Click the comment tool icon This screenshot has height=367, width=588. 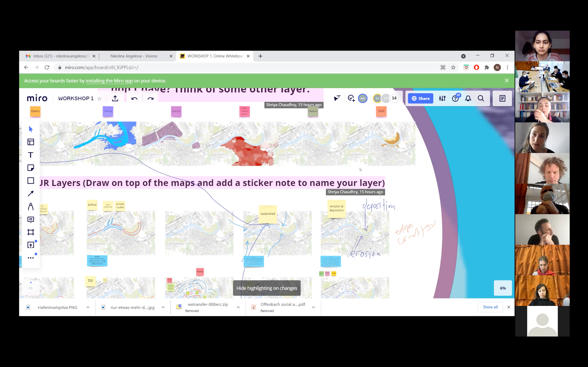[x=31, y=219]
